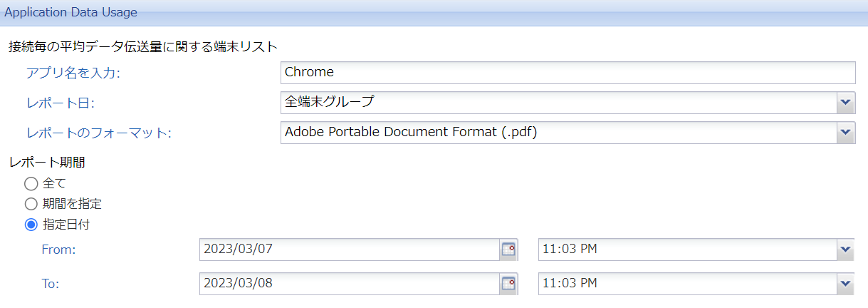Click the レポートのフォーマット label
Screen dimensions: 868x308
click(x=99, y=133)
